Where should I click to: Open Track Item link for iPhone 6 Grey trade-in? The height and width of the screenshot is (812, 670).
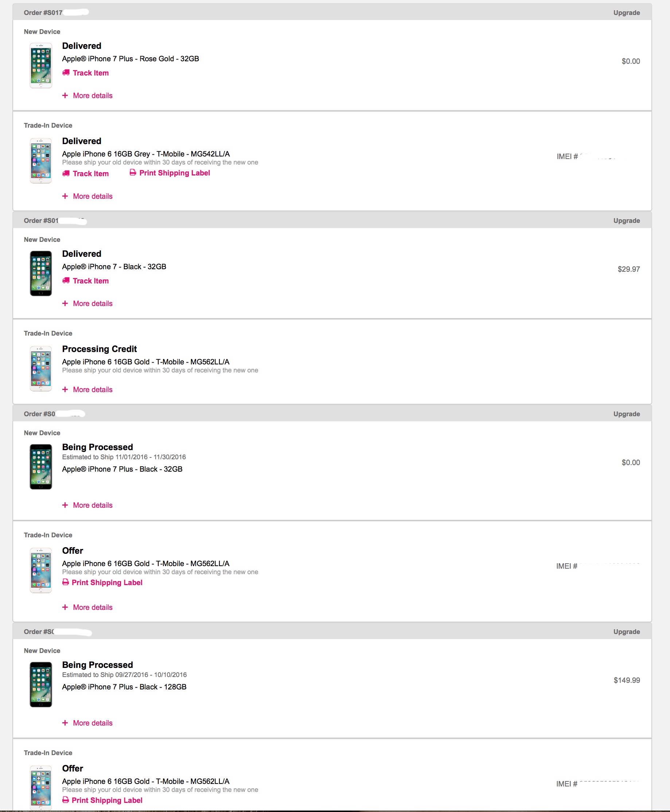click(x=91, y=174)
